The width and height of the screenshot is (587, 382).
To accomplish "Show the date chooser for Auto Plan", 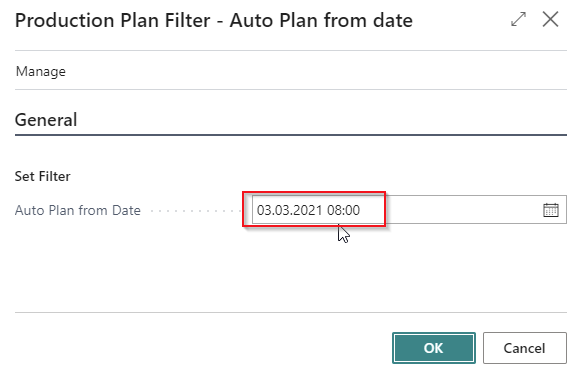I will coord(551,210).
